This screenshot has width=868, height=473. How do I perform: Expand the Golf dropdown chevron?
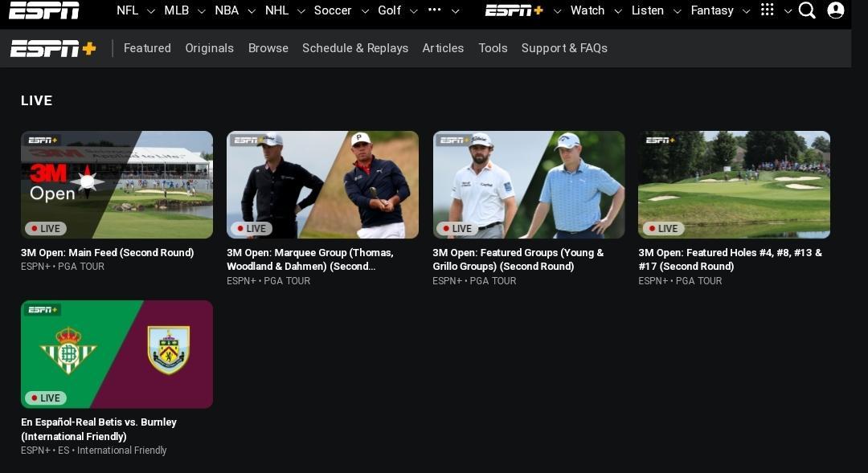[413, 11]
